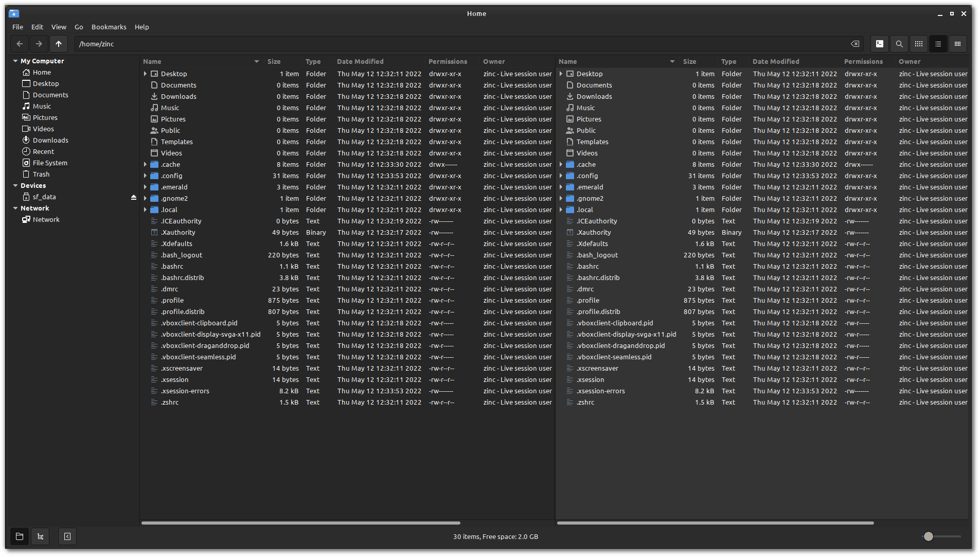Click the window app icon in title bar

pos(14,13)
